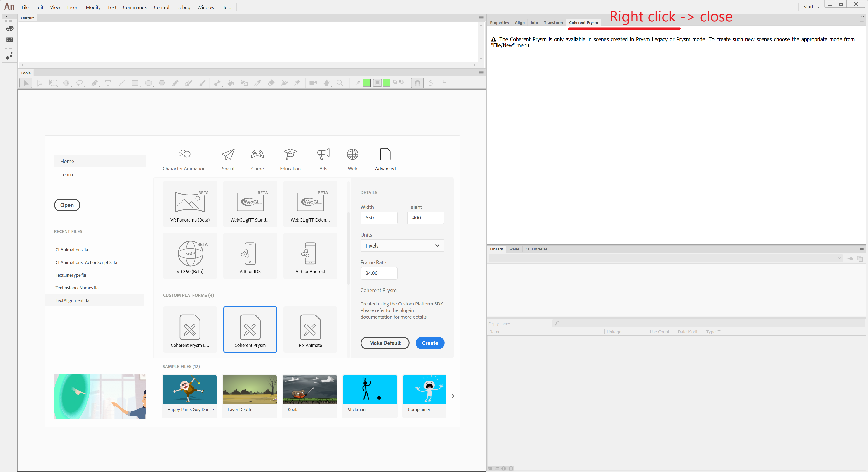Switch to the CC Libraries tab
This screenshot has width=868, height=472.
click(x=536, y=249)
